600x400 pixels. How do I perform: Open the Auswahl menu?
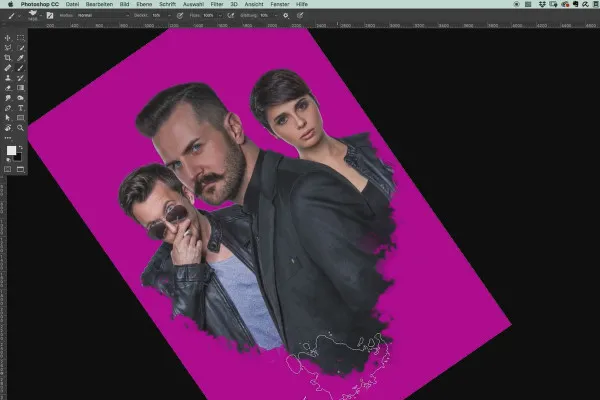193,4
